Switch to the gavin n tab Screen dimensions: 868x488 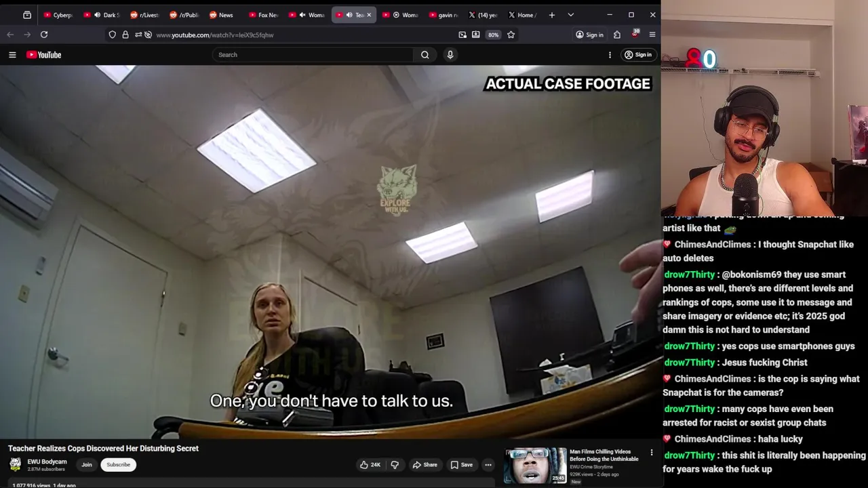(x=443, y=15)
